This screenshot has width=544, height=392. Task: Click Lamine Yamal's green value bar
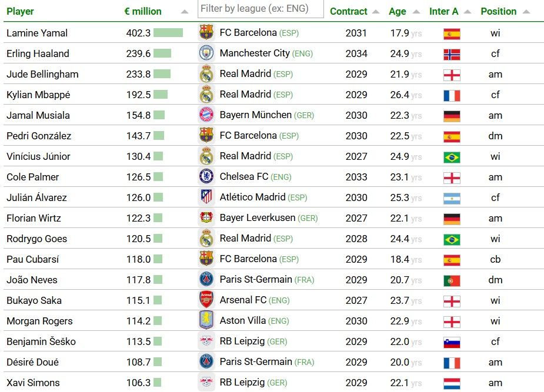click(x=168, y=32)
